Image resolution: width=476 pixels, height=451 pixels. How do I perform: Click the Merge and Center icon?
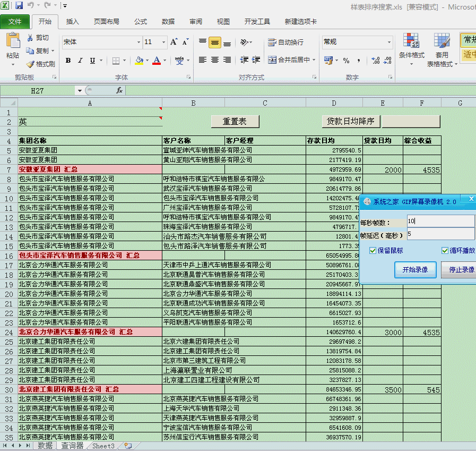[x=272, y=60]
